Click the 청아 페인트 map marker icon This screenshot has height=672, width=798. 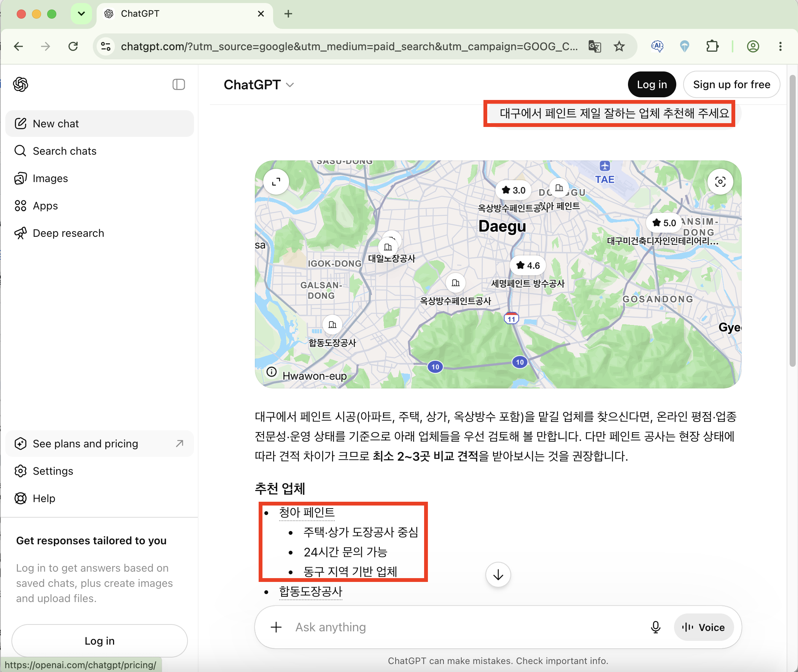click(x=559, y=188)
